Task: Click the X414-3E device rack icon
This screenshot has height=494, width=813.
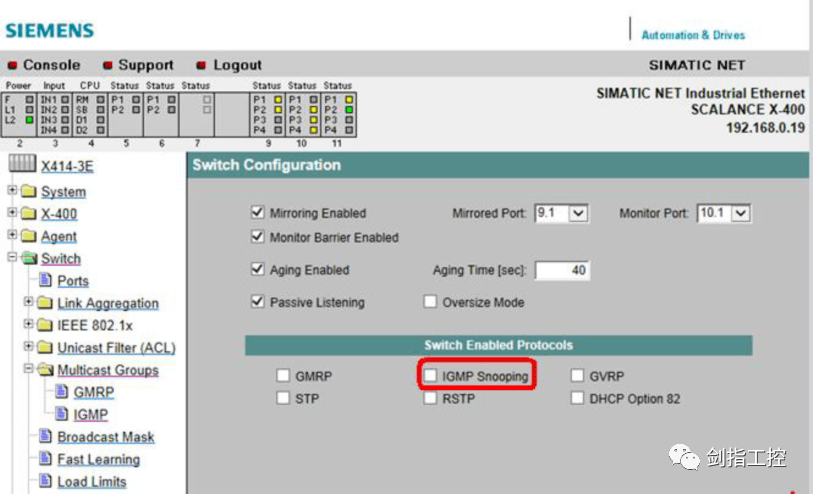Action: tap(22, 163)
